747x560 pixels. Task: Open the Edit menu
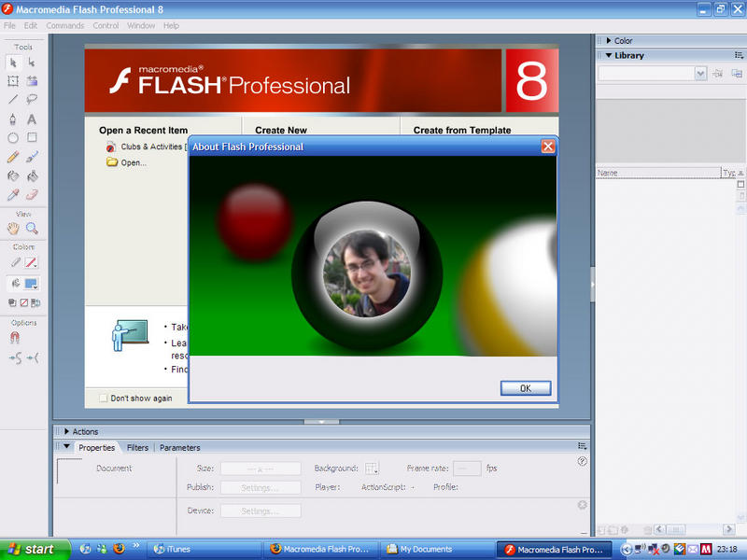pos(31,26)
